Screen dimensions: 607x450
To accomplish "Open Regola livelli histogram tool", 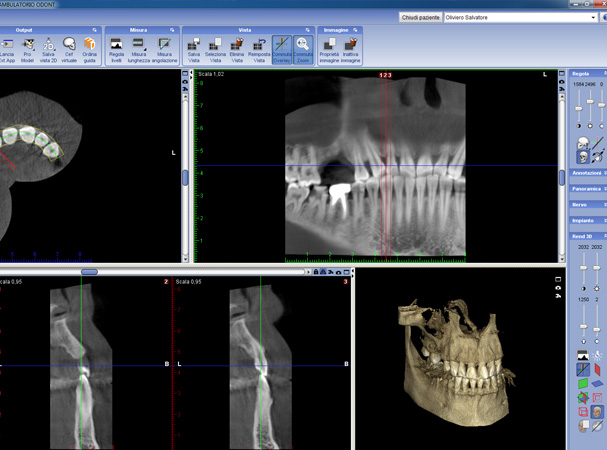I will [x=117, y=50].
